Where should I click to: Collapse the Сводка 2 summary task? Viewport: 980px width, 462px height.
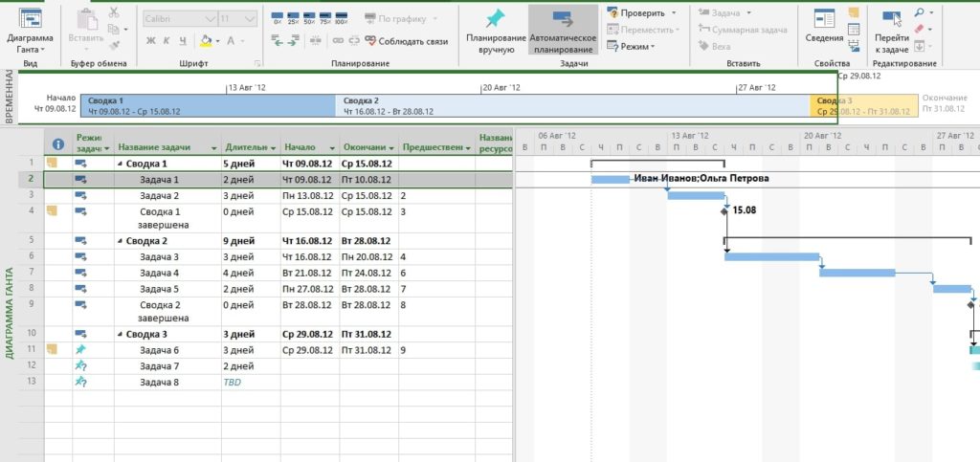(x=120, y=241)
